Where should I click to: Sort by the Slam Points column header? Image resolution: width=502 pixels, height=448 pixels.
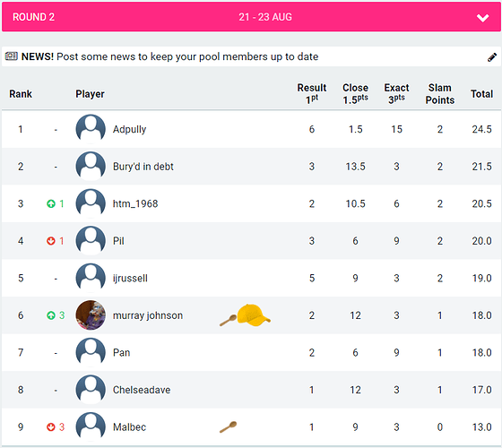click(x=440, y=94)
